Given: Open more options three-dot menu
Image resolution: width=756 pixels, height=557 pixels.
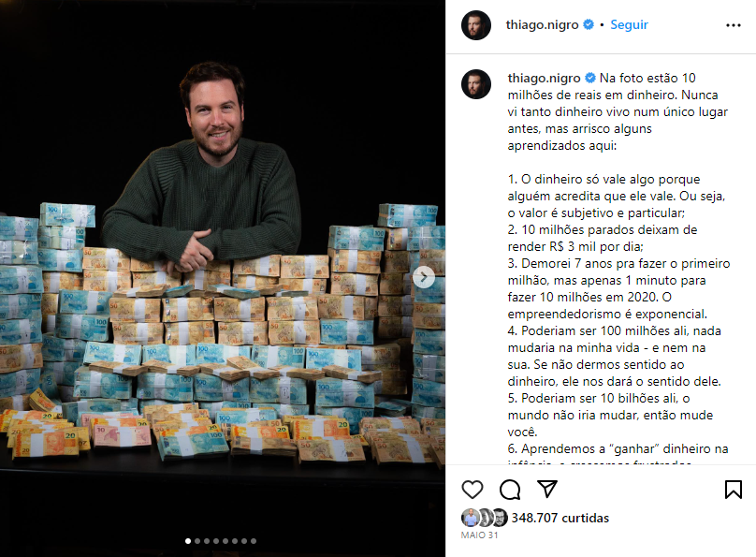Looking at the screenshot, I should click(733, 25).
